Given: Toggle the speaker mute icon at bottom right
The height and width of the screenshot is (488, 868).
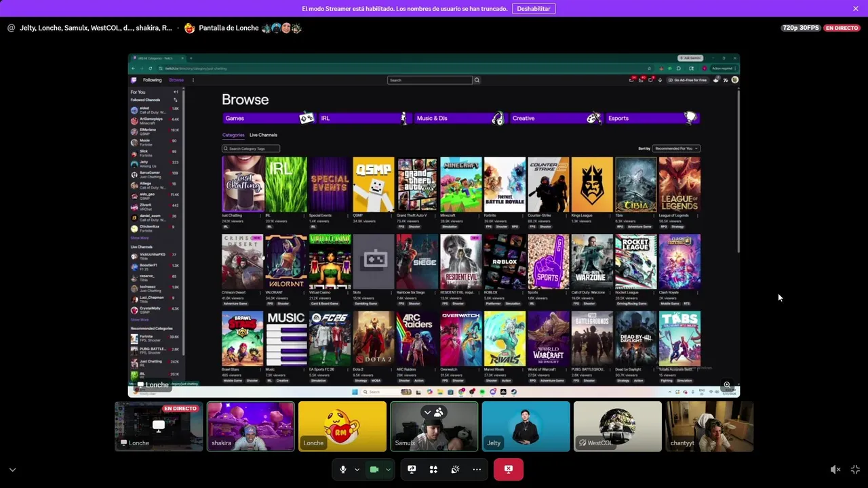Looking at the screenshot, I should tap(835, 470).
